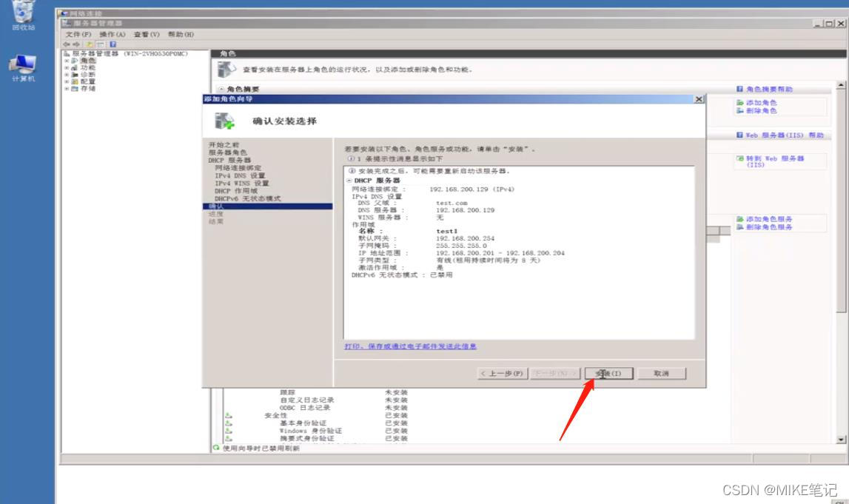This screenshot has width=849, height=504.
Task: Click the 上一步(P) button
Action: (x=503, y=374)
